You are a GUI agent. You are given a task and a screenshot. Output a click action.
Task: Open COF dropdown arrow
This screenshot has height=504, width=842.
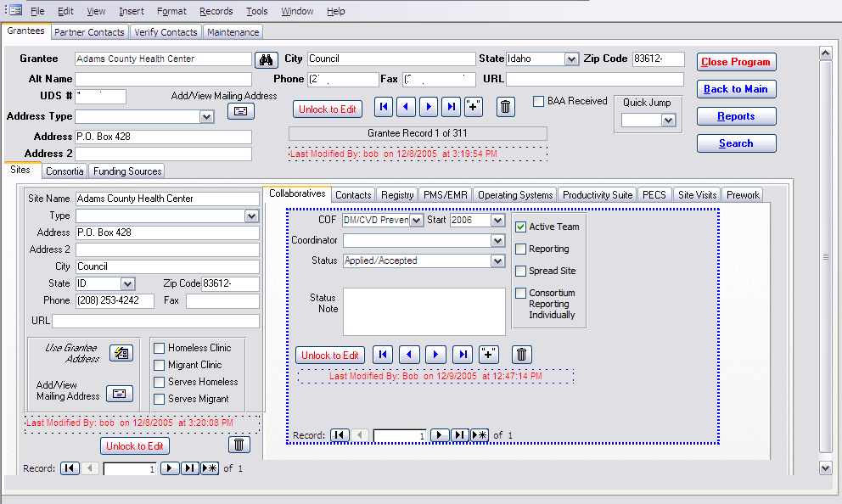pos(416,220)
